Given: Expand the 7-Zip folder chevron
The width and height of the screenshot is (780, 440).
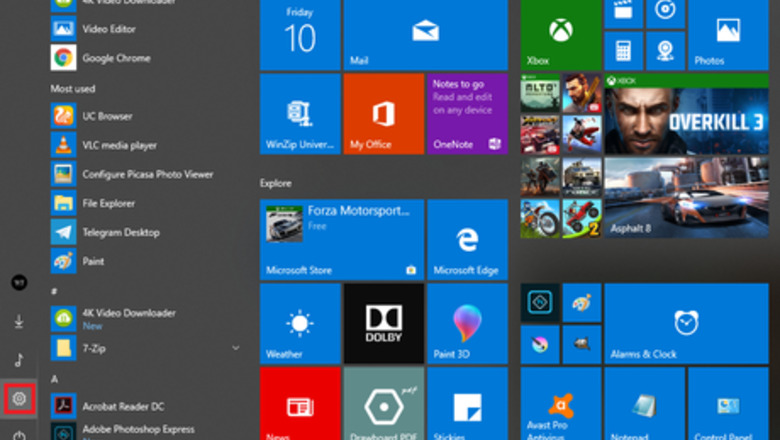Looking at the screenshot, I should coord(236,348).
